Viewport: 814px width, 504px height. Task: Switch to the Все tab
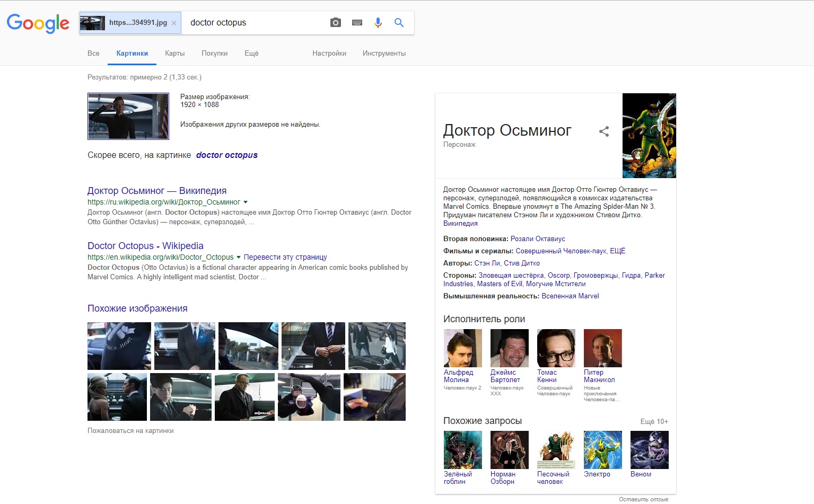tap(93, 53)
